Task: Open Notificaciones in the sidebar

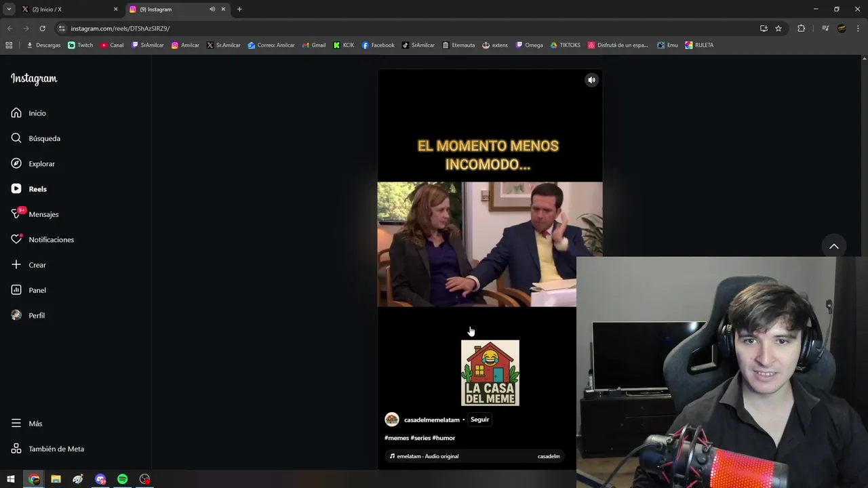Action: click(x=42, y=239)
